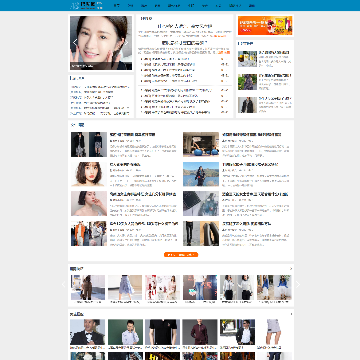This screenshot has width=360, height=360.
Task: Open the sidebar article with the black jacket thumbnail
Action: (247, 105)
